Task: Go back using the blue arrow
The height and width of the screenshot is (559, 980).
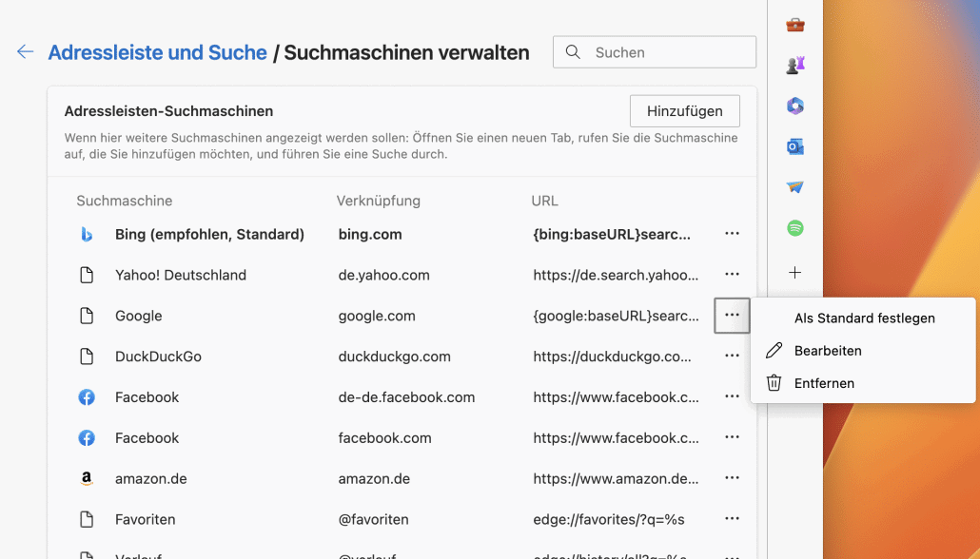Action: pos(26,52)
